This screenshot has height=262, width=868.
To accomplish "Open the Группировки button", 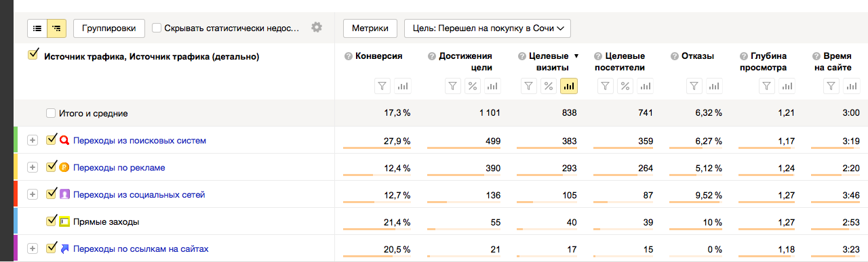I will tap(109, 28).
